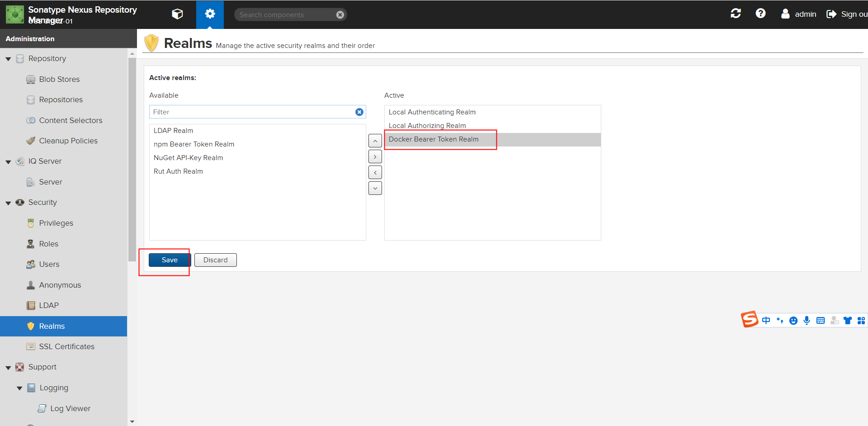Open Users in sidebar
The width and height of the screenshot is (868, 426).
click(49, 264)
